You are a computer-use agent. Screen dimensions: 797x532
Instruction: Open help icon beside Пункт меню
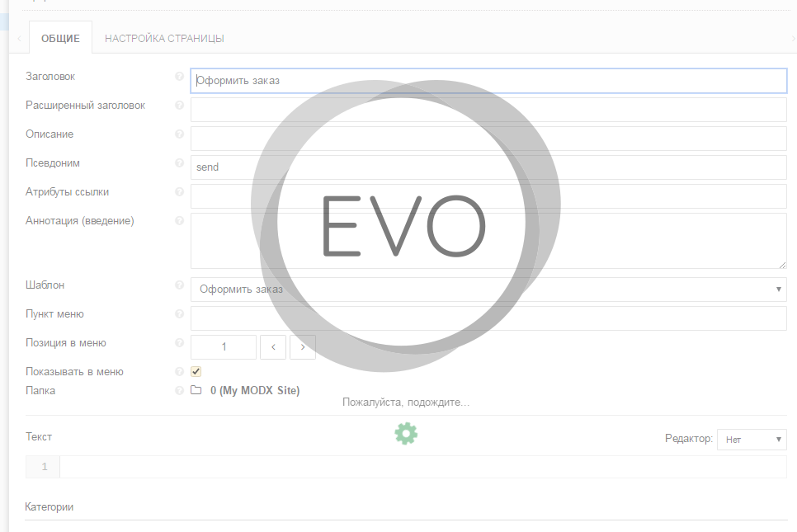pyautogui.click(x=179, y=314)
